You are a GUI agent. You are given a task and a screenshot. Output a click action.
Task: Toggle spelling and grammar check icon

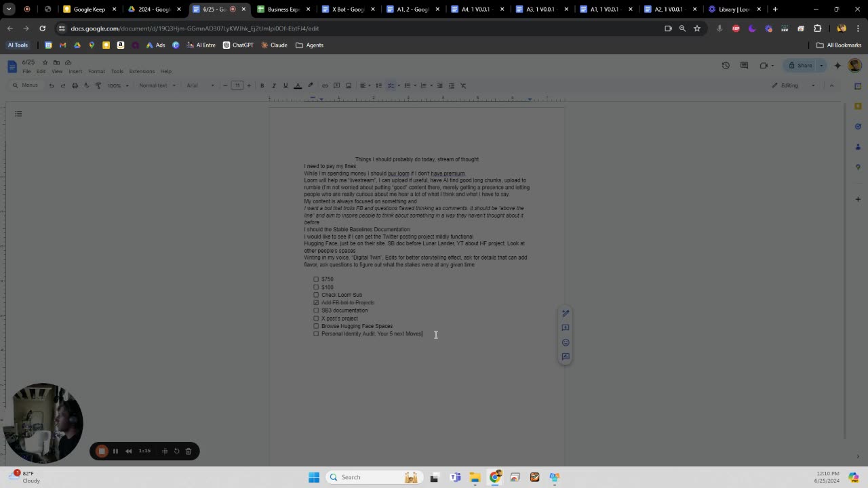coord(86,85)
